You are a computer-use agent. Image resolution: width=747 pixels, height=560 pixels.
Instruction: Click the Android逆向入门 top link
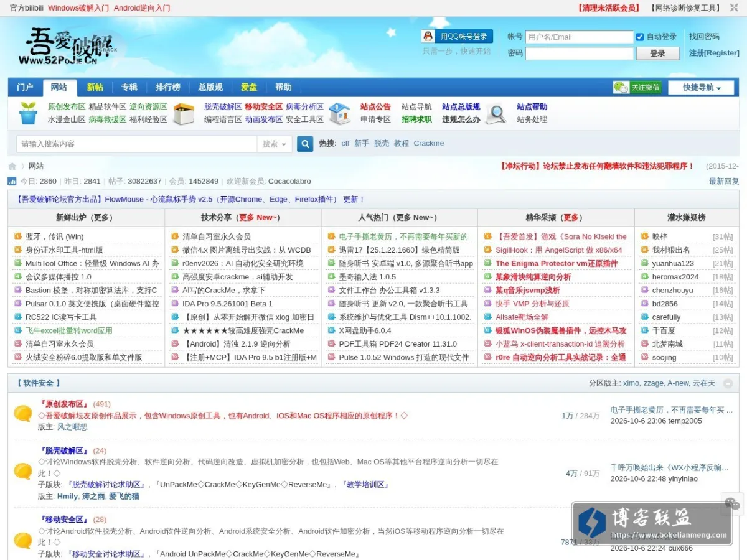coord(142,8)
